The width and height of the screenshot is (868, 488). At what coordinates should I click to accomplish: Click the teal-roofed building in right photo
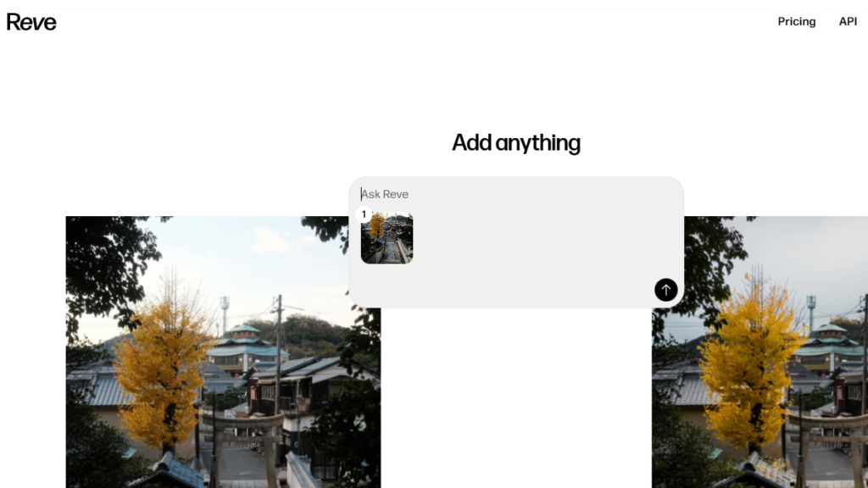pos(829,347)
